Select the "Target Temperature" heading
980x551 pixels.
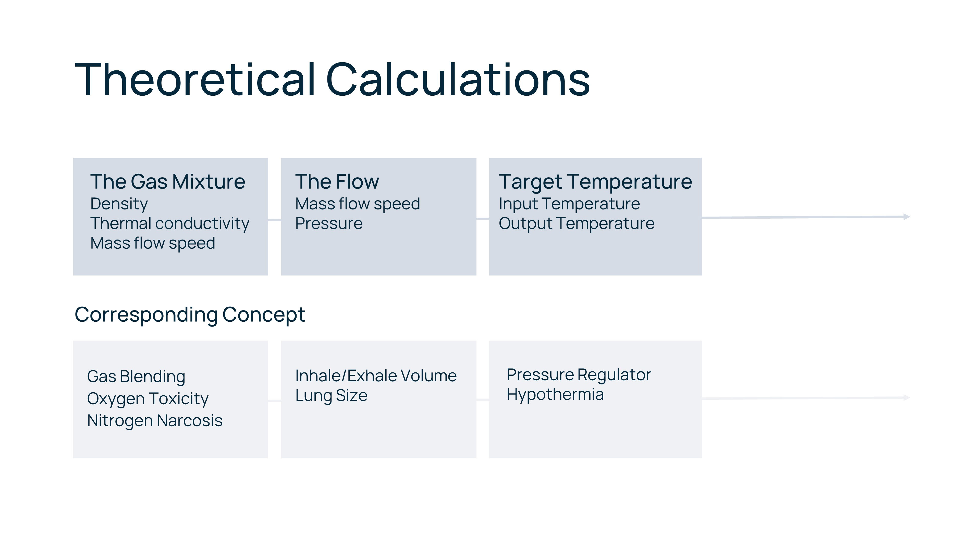click(x=595, y=181)
